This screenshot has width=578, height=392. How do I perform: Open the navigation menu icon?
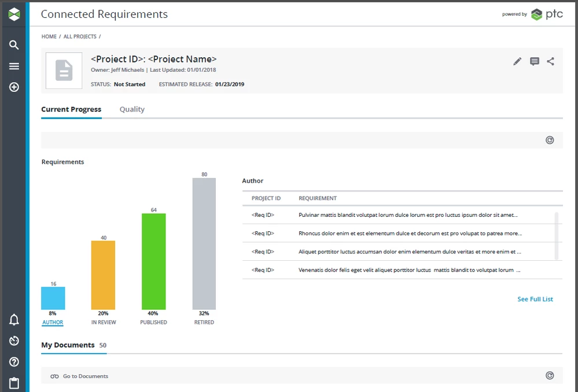13,66
